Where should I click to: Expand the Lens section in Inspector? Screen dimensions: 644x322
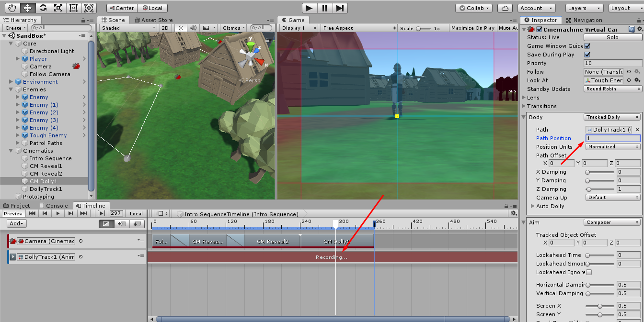[524, 98]
